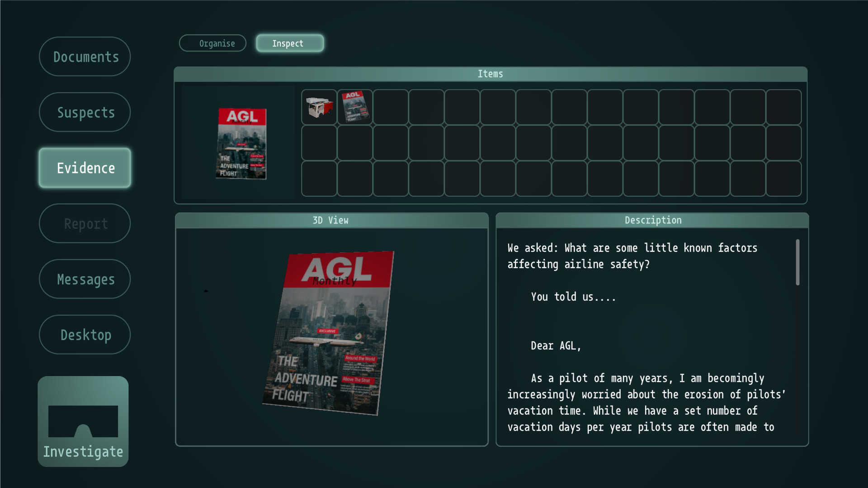868x488 pixels.
Task: Switch to Inspect mode
Action: [290, 43]
